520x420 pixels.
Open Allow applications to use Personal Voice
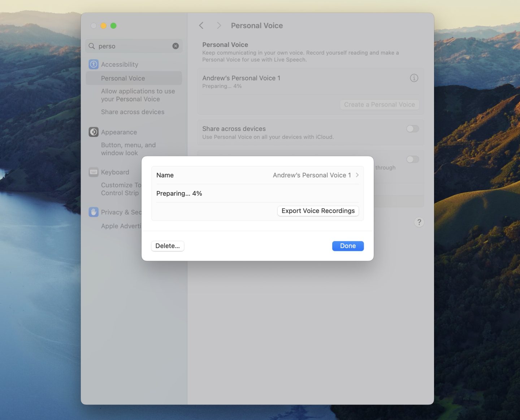138,95
